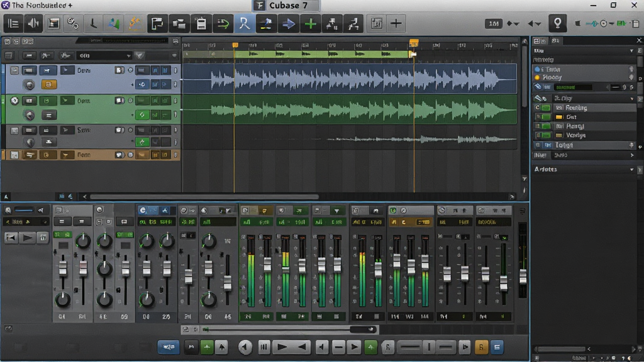Click the list-lines icon in top toolbar
This screenshot has width=644, height=362.
[x=13, y=23]
